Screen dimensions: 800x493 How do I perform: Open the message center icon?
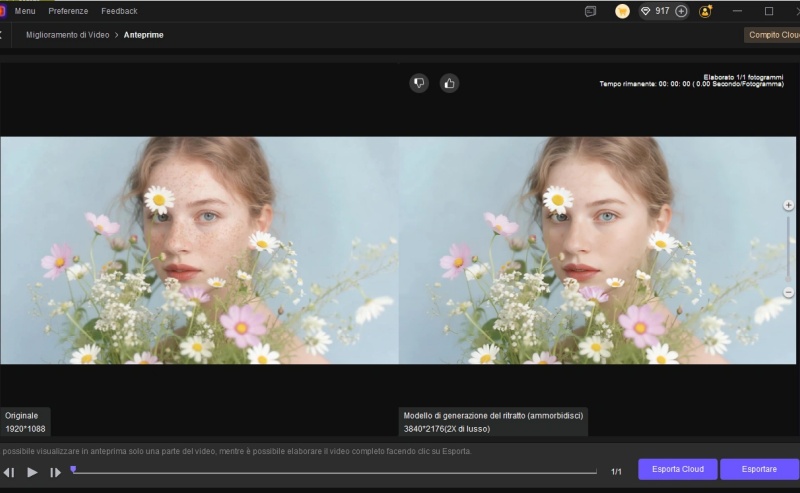tap(591, 11)
